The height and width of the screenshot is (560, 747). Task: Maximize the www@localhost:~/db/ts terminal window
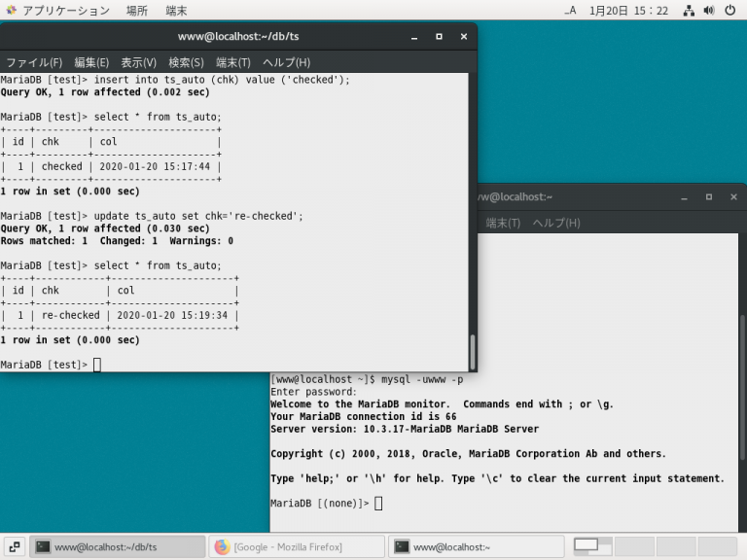tap(440, 37)
